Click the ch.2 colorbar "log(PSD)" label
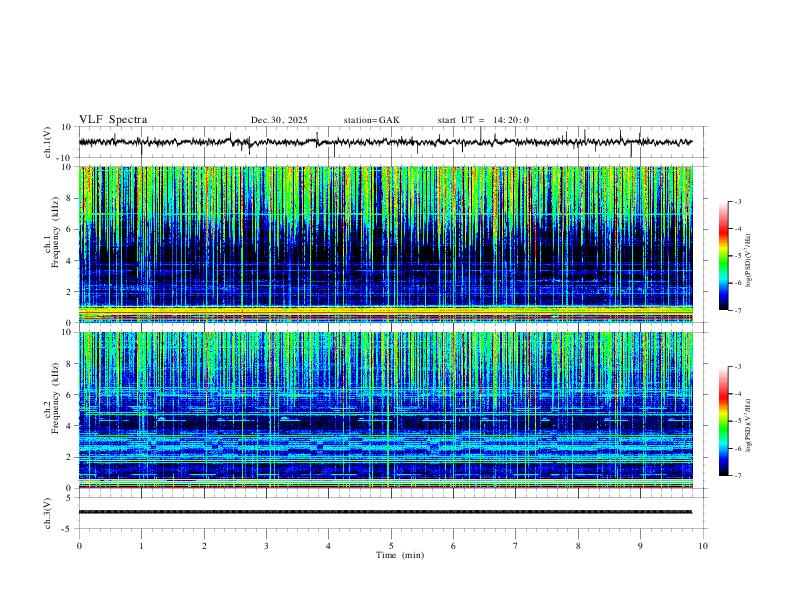Image resolution: width=792 pixels, height=612 pixels. (749, 425)
